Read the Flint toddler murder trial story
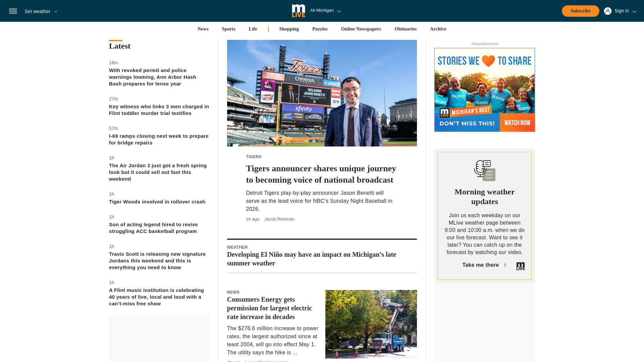Image resolution: width=644 pixels, height=362 pixels. (x=159, y=110)
